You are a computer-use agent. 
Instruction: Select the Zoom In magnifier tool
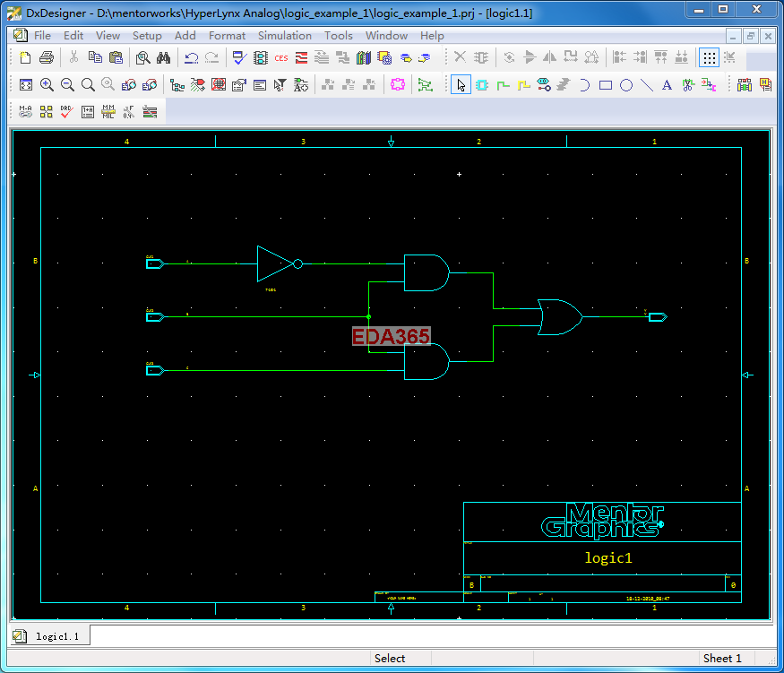tap(47, 85)
